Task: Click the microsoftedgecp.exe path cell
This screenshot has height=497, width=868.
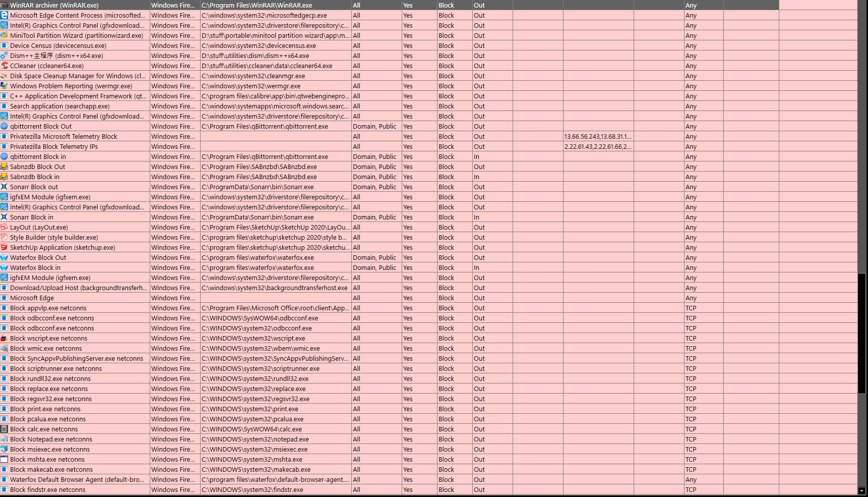Action: click(276, 15)
